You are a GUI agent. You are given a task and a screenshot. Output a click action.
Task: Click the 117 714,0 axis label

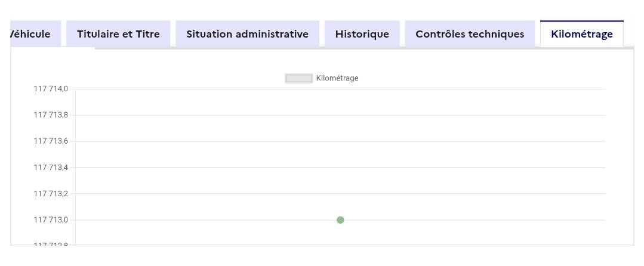pyautogui.click(x=51, y=89)
